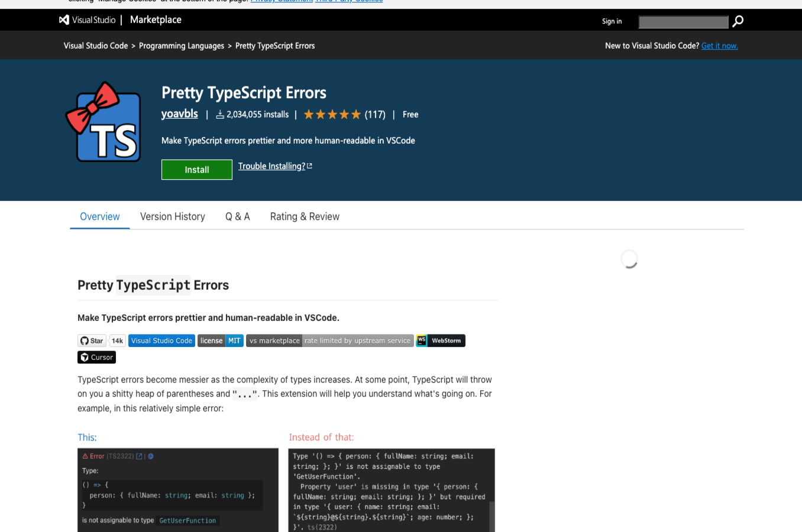The image size is (802, 532).
Task: Click the Get it now link
Action: tap(719, 46)
